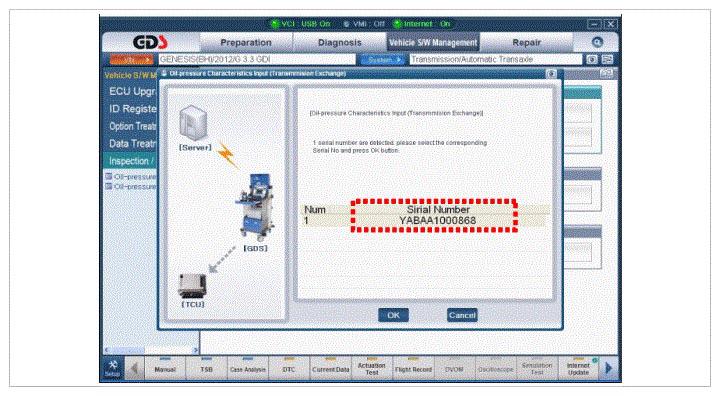Viewport: 720px width, 396px height.
Task: Select serial number YABAA1000868 row
Action: click(x=425, y=221)
